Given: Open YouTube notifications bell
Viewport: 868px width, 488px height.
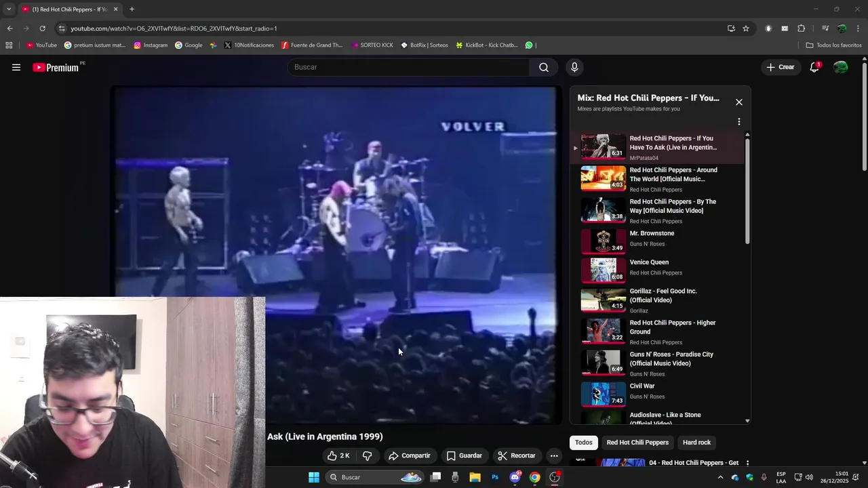Looking at the screenshot, I should [814, 67].
